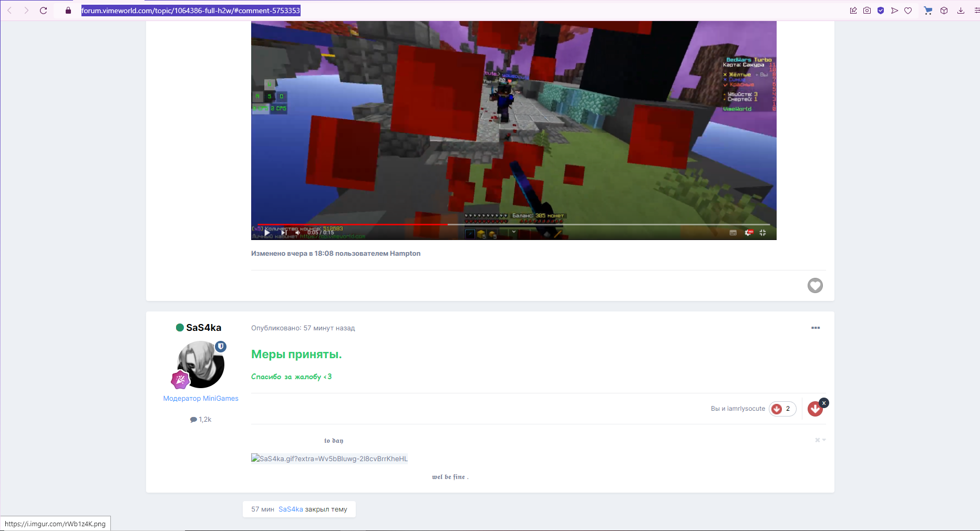Select the forum.vimeworld.com address bar
Viewport: 980px width, 531px height.
point(191,11)
